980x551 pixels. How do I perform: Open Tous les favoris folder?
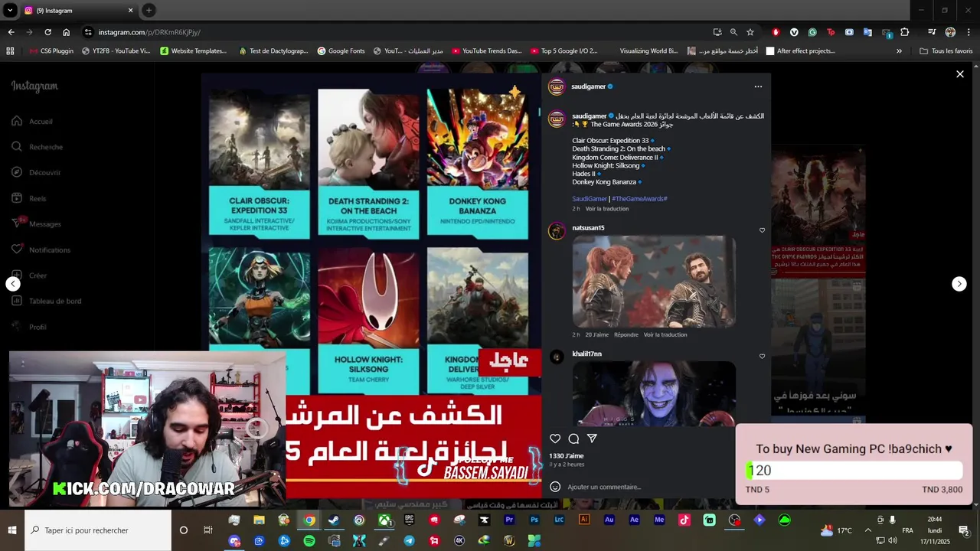946,51
